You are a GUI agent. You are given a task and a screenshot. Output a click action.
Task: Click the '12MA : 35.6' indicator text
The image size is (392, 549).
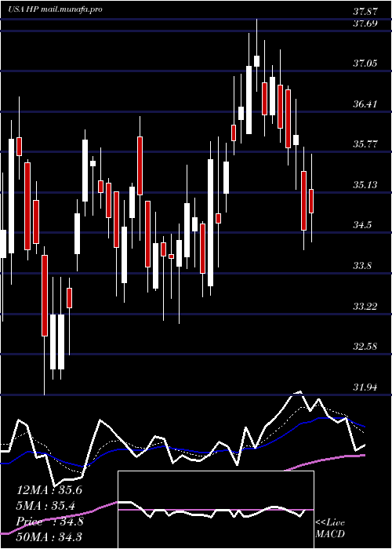click(x=49, y=490)
